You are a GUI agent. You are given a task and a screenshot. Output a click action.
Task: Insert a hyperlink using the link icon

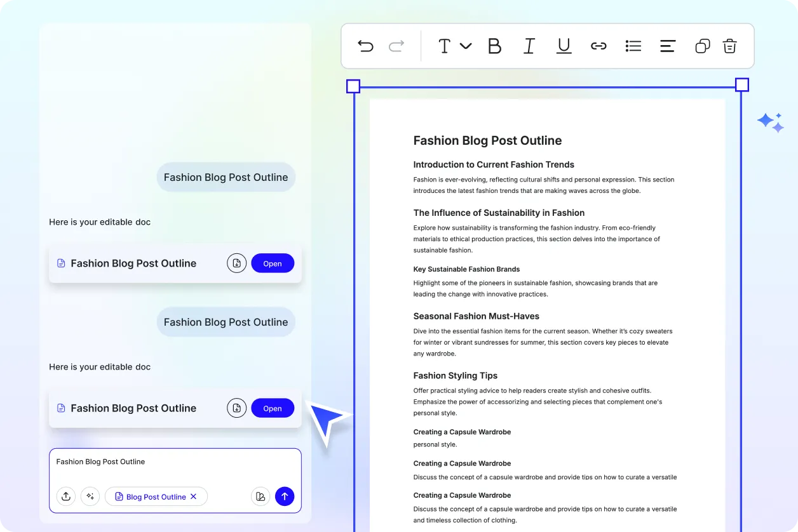point(598,46)
